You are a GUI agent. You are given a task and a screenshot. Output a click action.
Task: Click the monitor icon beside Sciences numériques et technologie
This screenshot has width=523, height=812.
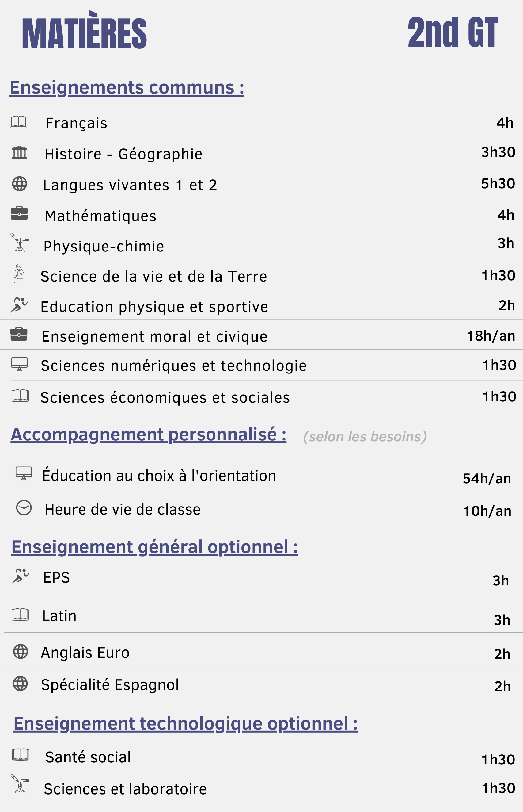point(19,364)
